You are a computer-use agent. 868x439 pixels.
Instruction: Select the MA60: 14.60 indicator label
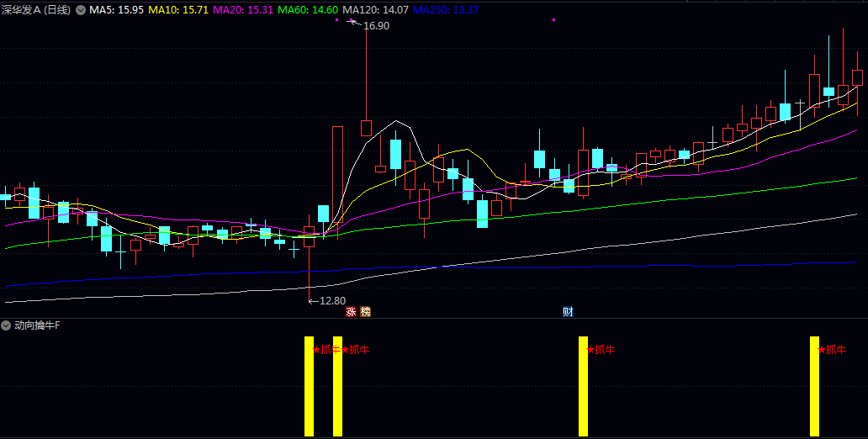[x=307, y=10]
